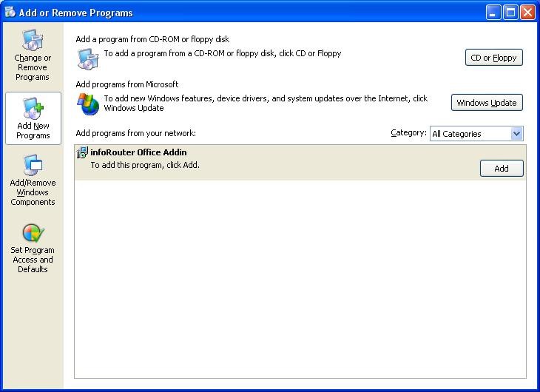
Task: Click the infoRouter Office Addin package icon
Action: point(82,152)
